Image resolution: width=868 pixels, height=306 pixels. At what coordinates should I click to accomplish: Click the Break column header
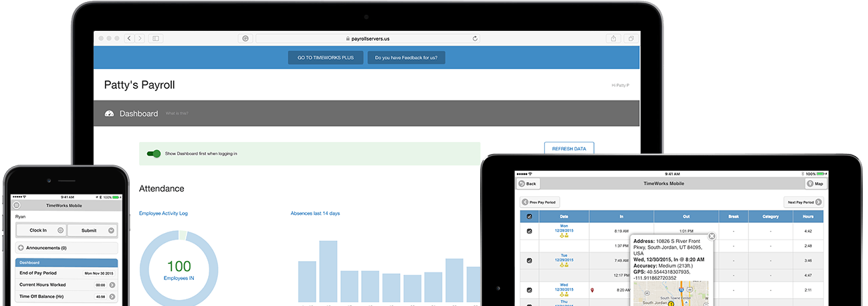733,216
